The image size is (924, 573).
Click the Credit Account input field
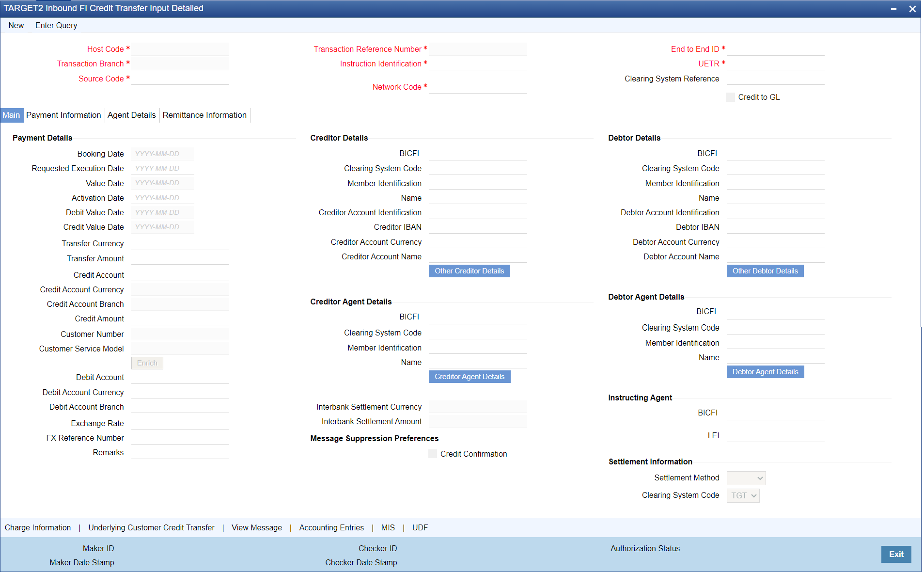180,275
